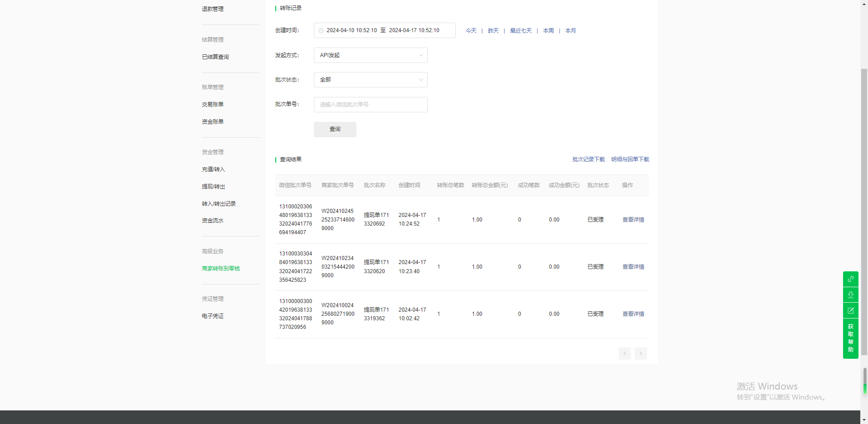Image resolution: width=868 pixels, height=424 pixels.
Task: Open the 批次状态 全部 dropdown
Action: click(x=371, y=80)
